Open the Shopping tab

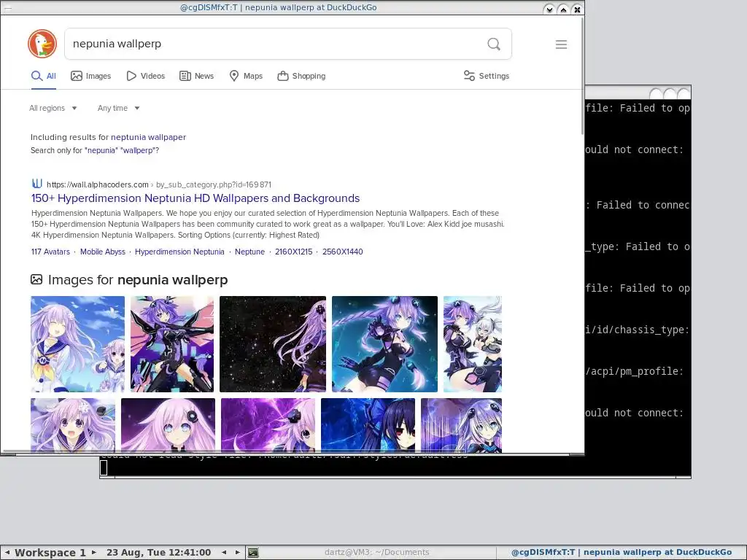(301, 76)
